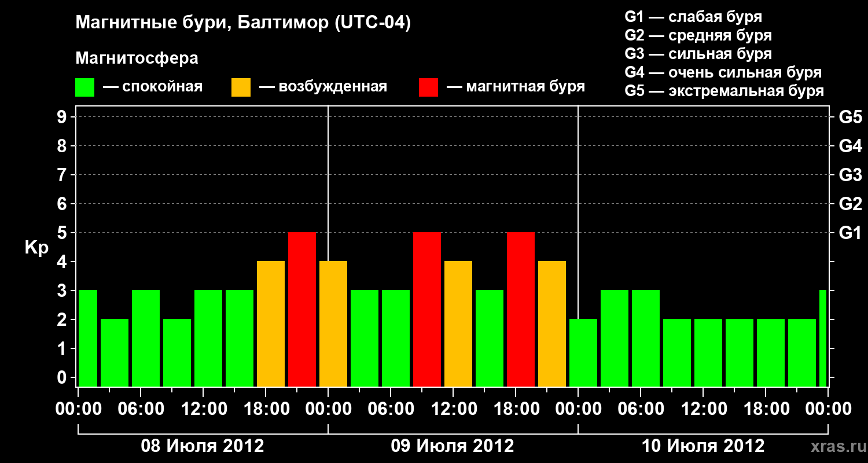868x463 pixels.
Task: Click the '18:00' time label under 09 July
Action: (516, 409)
